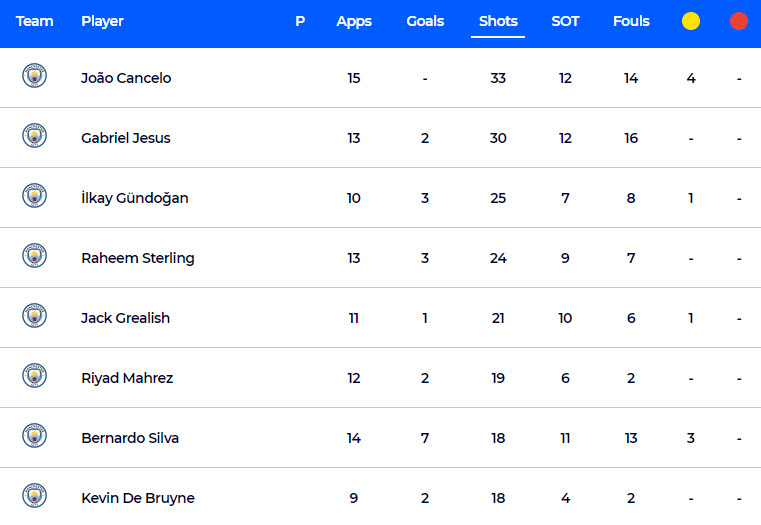Sort table by Goals header
761x525 pixels.
pos(425,21)
